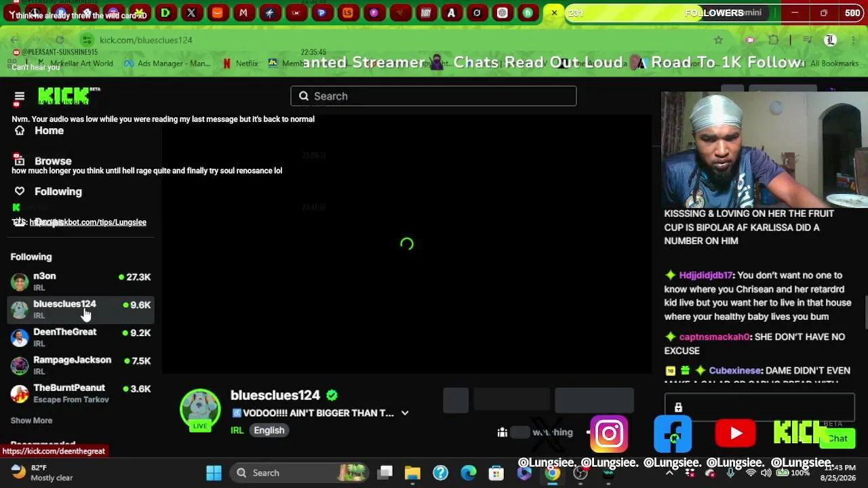Click Show More under Following list
868x488 pixels.
tap(31, 421)
